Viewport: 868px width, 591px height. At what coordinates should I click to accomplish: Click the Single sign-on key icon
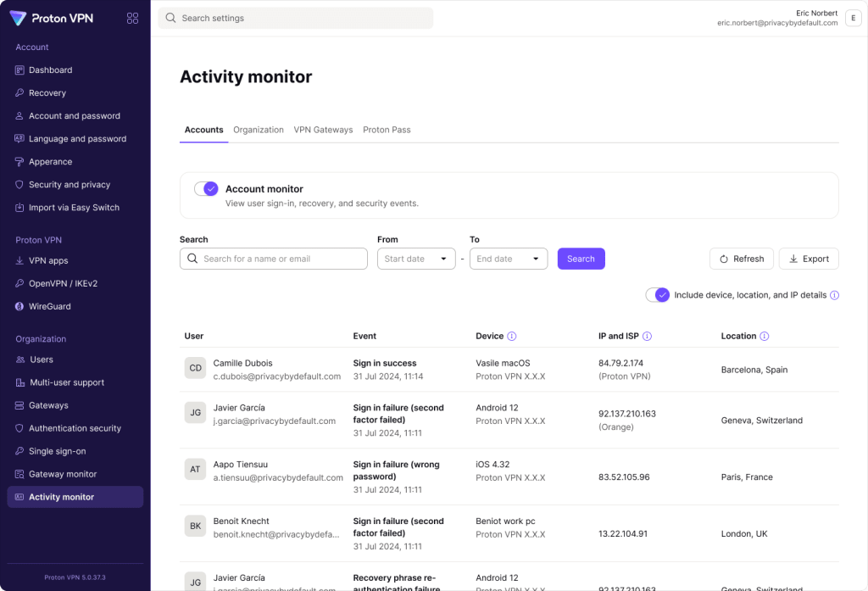[19, 451]
